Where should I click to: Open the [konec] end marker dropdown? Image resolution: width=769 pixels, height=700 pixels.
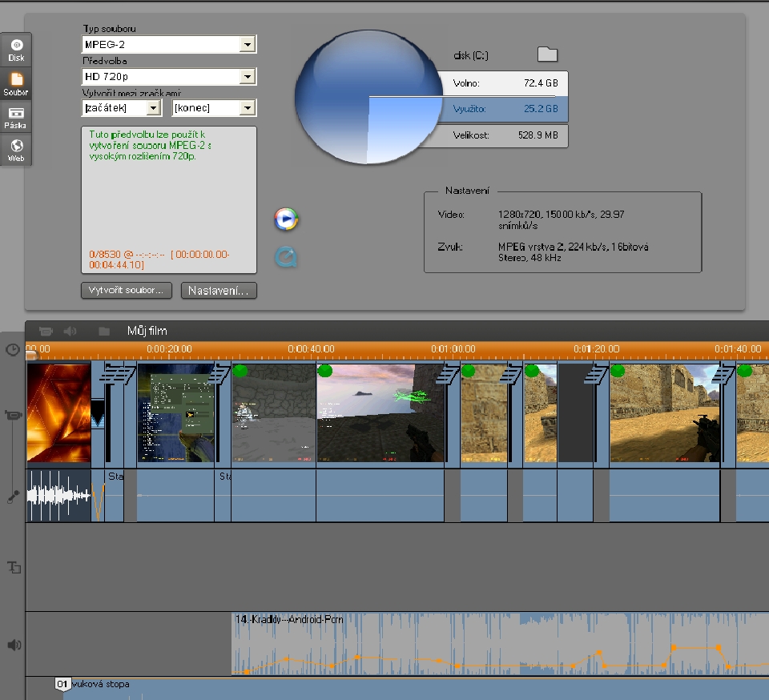point(248,108)
